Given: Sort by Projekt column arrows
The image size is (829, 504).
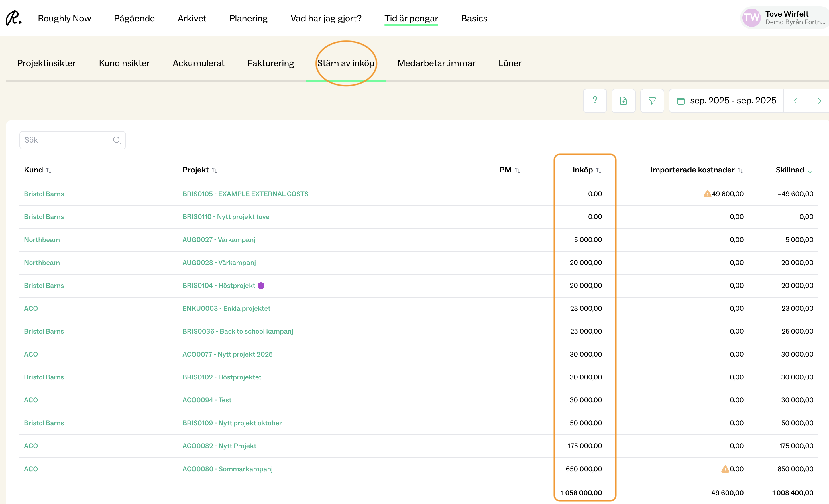Looking at the screenshot, I should (215, 170).
